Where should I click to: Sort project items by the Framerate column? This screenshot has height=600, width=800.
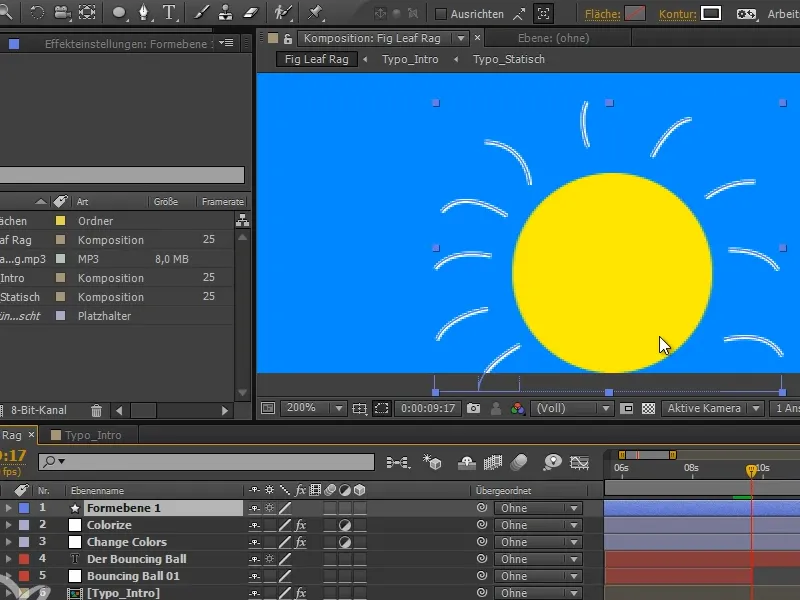222,202
